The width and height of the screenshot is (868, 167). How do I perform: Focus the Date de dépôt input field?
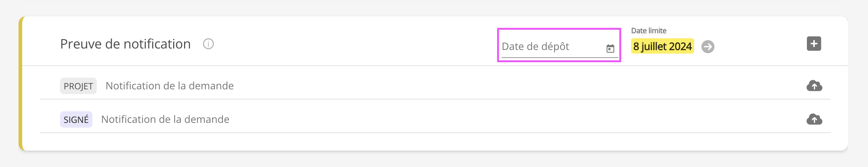549,47
